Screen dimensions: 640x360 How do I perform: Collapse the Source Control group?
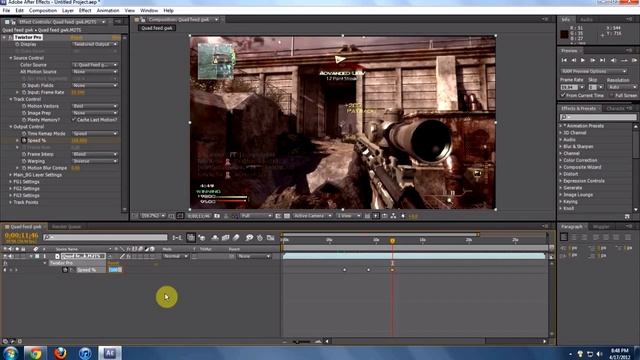click(x=11, y=58)
